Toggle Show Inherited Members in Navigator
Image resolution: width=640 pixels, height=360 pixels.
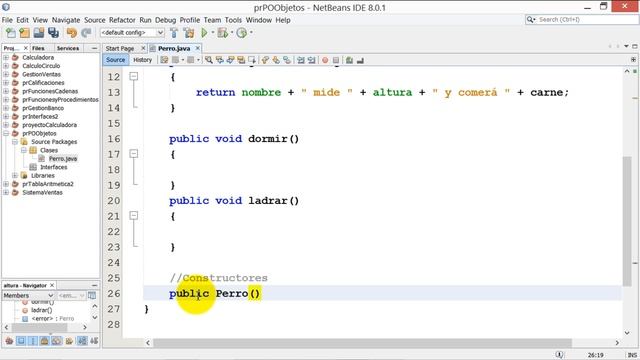(x=9, y=340)
